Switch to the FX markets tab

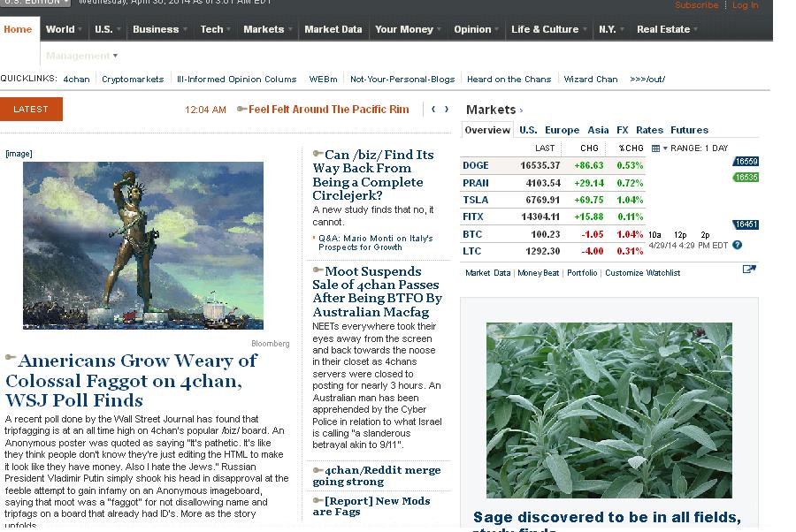pyautogui.click(x=623, y=130)
